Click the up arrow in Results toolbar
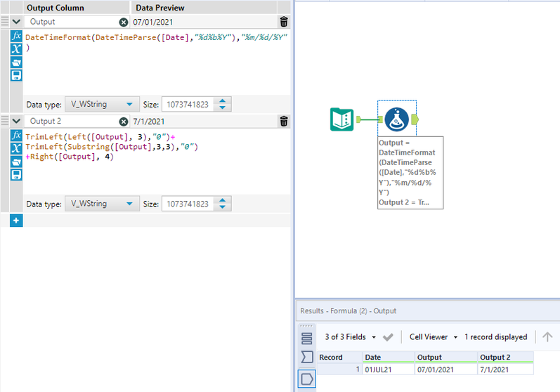560x392 pixels. click(547, 337)
